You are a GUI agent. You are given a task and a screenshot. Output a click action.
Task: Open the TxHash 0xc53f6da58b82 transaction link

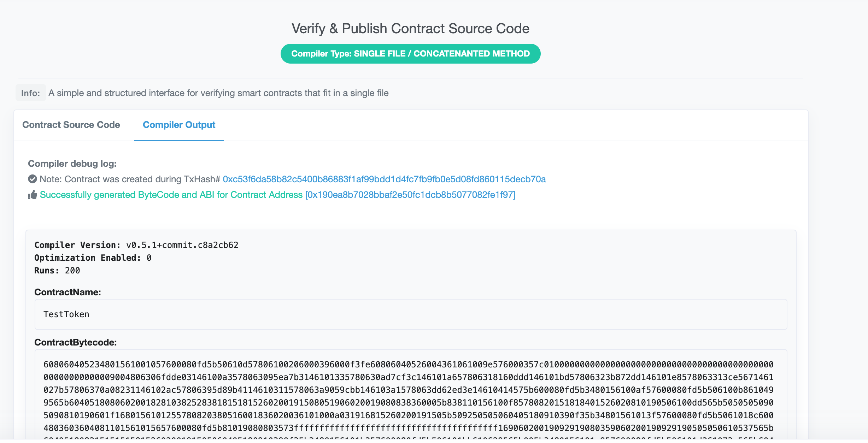pos(384,179)
